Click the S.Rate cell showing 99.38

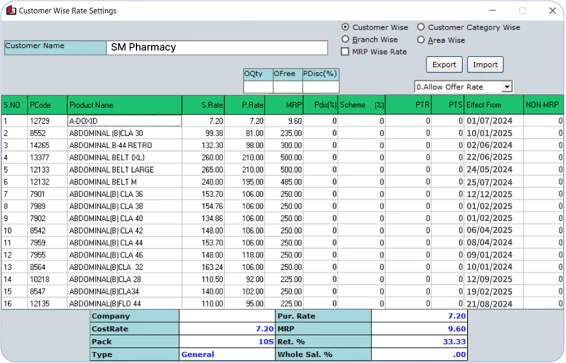point(203,133)
